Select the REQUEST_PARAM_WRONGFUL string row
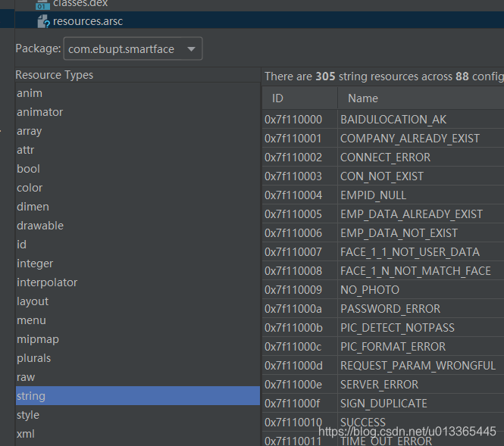504x446 pixels. [x=383, y=366]
